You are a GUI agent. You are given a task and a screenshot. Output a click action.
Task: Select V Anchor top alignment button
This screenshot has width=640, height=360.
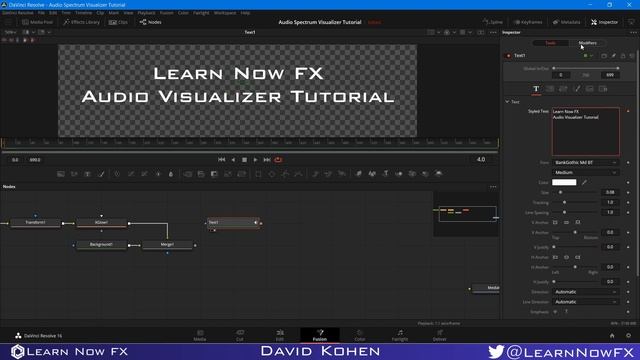555,222
